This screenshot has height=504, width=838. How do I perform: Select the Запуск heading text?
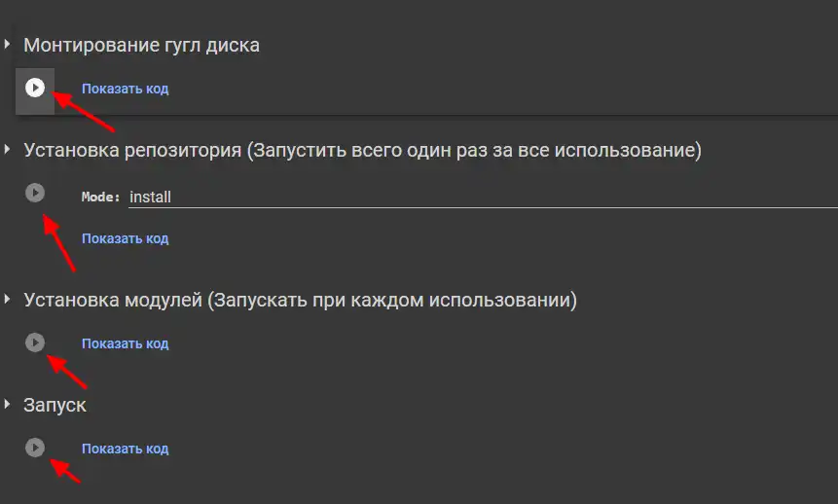pyautogui.click(x=55, y=405)
